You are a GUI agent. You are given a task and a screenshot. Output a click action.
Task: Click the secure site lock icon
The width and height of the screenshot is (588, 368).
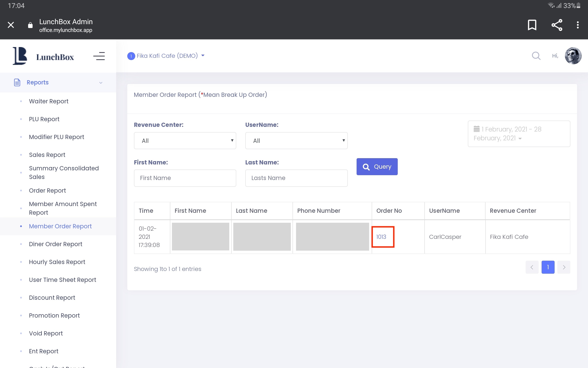(x=30, y=25)
